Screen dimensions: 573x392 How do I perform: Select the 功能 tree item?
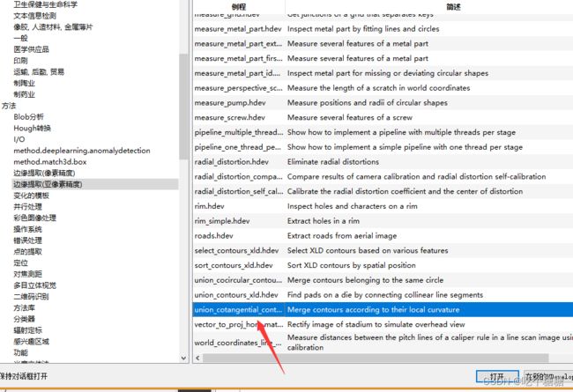[x=21, y=352]
